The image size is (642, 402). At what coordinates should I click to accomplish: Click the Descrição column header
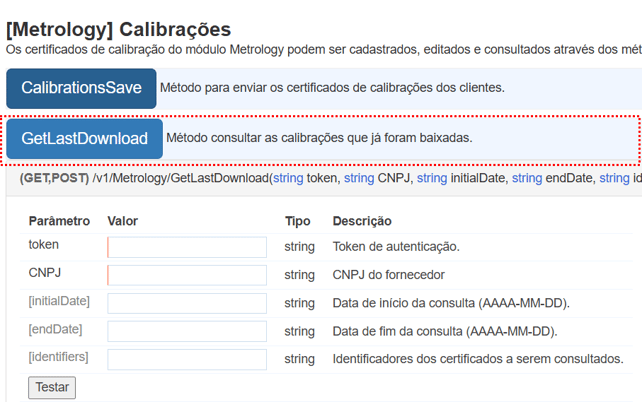click(362, 221)
